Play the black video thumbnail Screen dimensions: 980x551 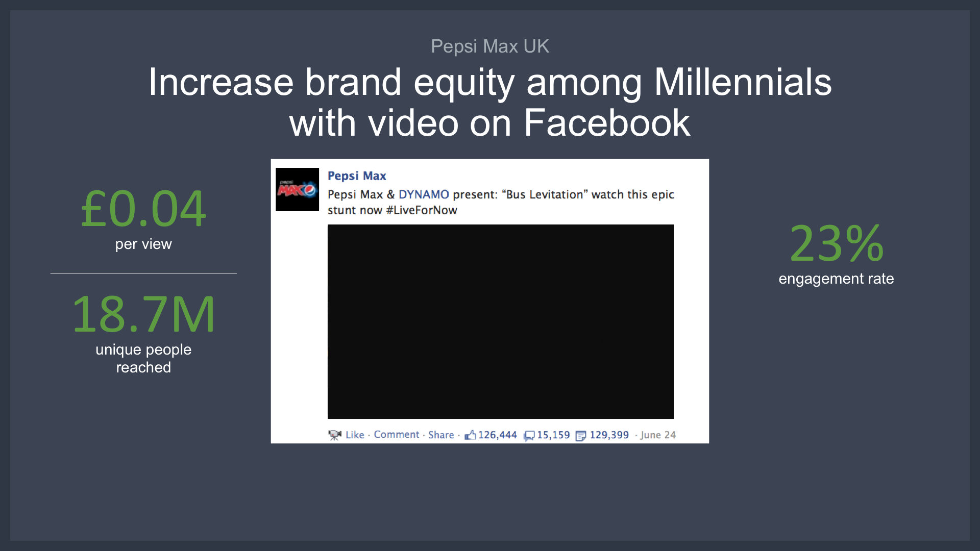point(500,321)
